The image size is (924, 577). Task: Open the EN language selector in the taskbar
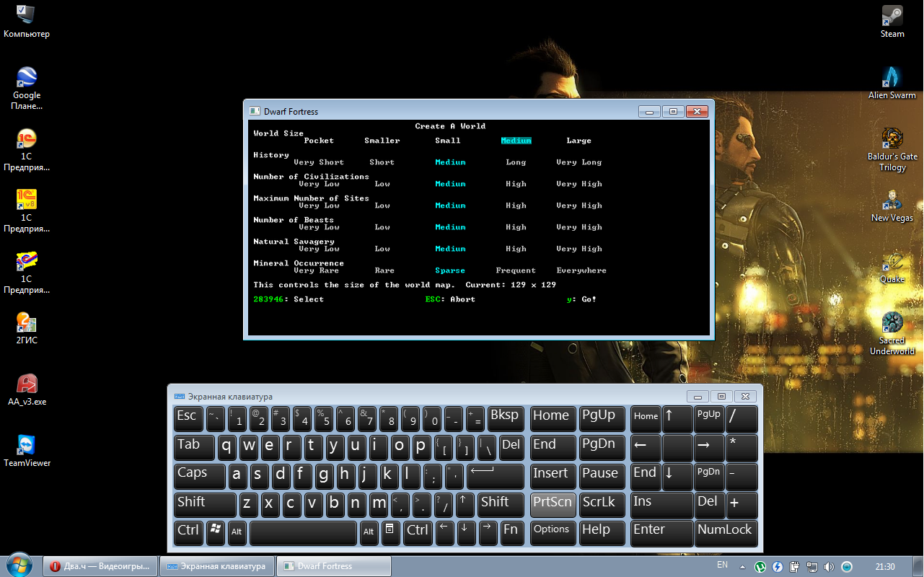point(722,565)
